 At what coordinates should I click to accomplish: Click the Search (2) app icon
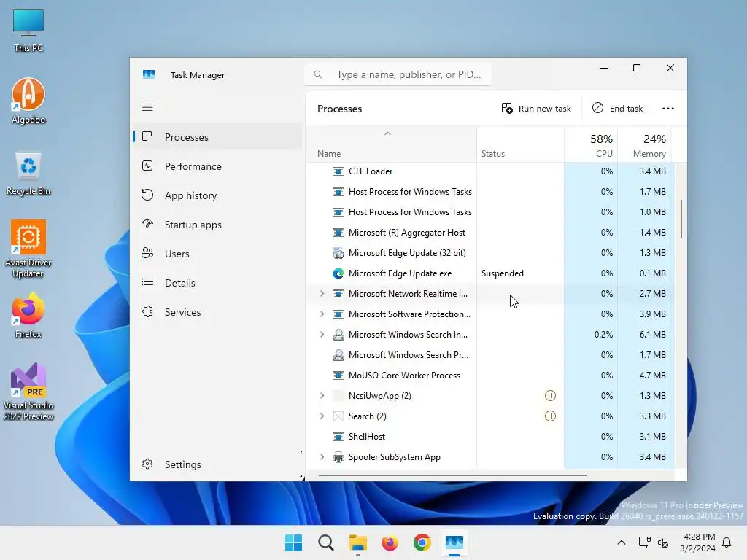(x=338, y=416)
